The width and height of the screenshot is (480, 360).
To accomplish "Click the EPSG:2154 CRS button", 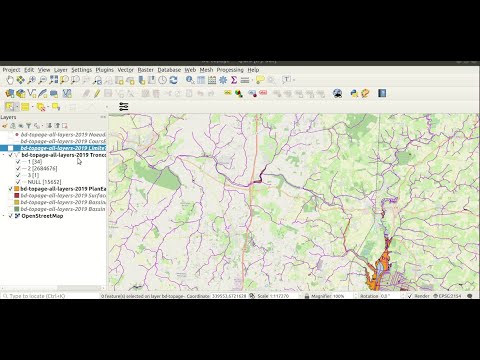I will [447, 296].
